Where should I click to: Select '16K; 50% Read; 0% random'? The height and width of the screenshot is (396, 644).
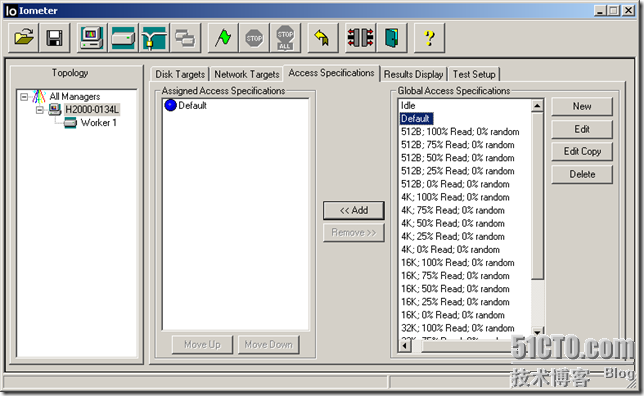click(455, 289)
